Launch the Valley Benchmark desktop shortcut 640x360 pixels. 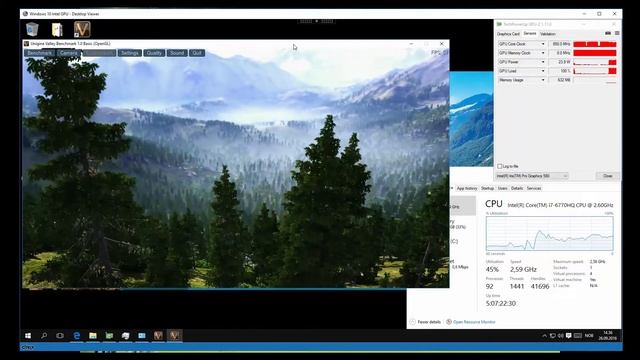82,29
